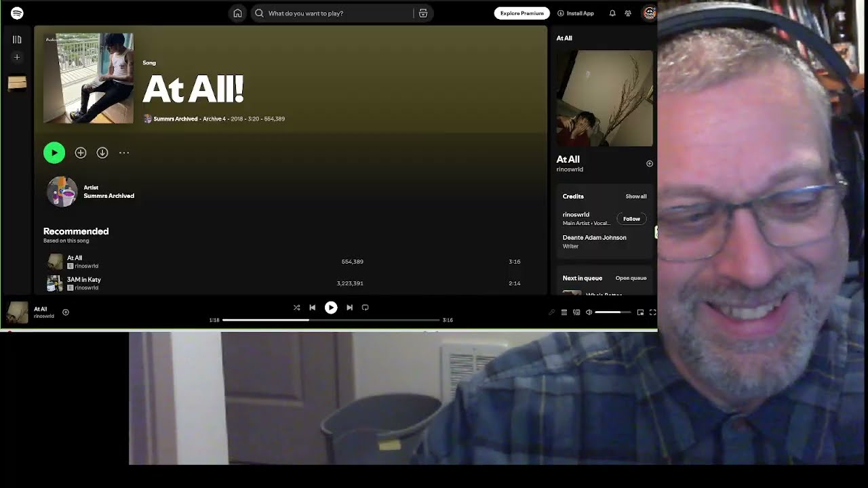This screenshot has width=868, height=488.
Task: Add the current song to Liked Songs from the player bar
Action: [x=66, y=312]
